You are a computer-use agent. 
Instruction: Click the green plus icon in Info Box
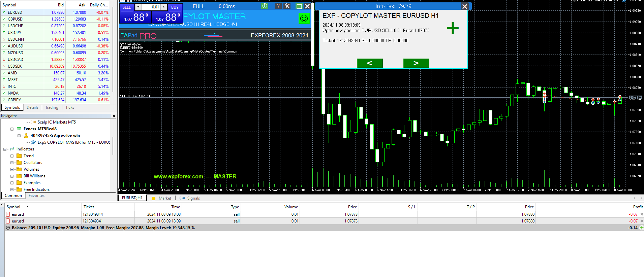pos(453,28)
